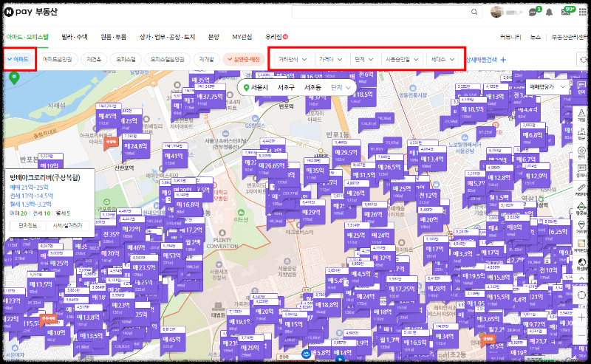Click 매매 21억~25억 in complex popup
This screenshot has height=364, width=591.
pyautogui.click(x=29, y=188)
